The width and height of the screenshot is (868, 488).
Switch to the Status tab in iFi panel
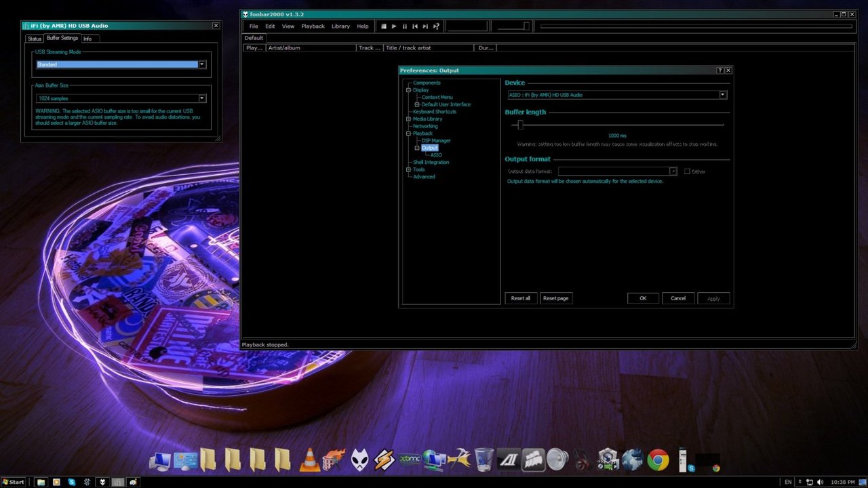35,39
